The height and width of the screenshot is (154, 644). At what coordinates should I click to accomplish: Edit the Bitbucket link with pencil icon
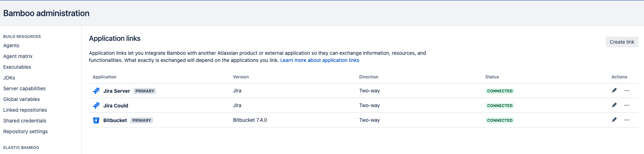click(614, 120)
